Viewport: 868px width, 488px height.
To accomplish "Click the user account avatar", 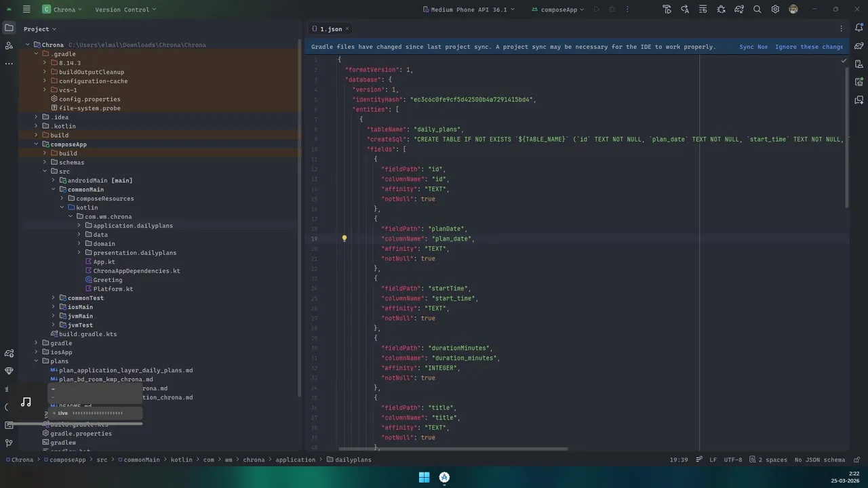I will pos(793,9).
